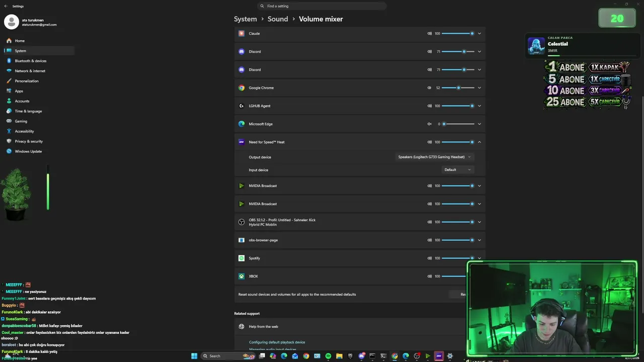The image size is (644, 362).
Task: Open Accessibility via its sidebar icon
Action: click(9, 131)
